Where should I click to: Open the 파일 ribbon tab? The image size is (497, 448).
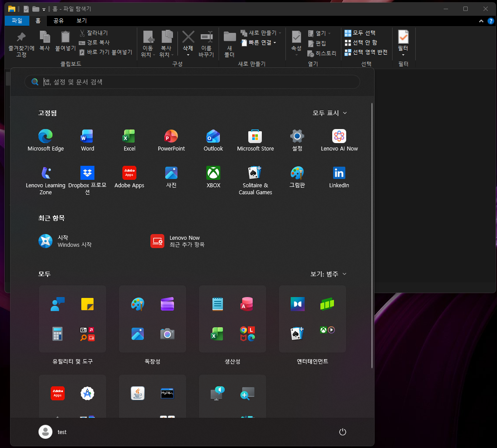pos(17,21)
